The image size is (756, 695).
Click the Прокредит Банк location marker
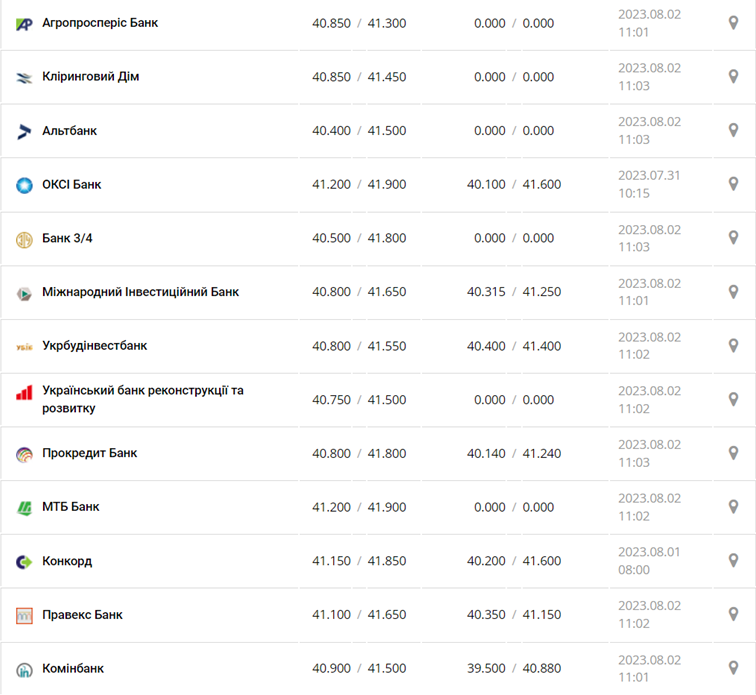[x=733, y=453]
